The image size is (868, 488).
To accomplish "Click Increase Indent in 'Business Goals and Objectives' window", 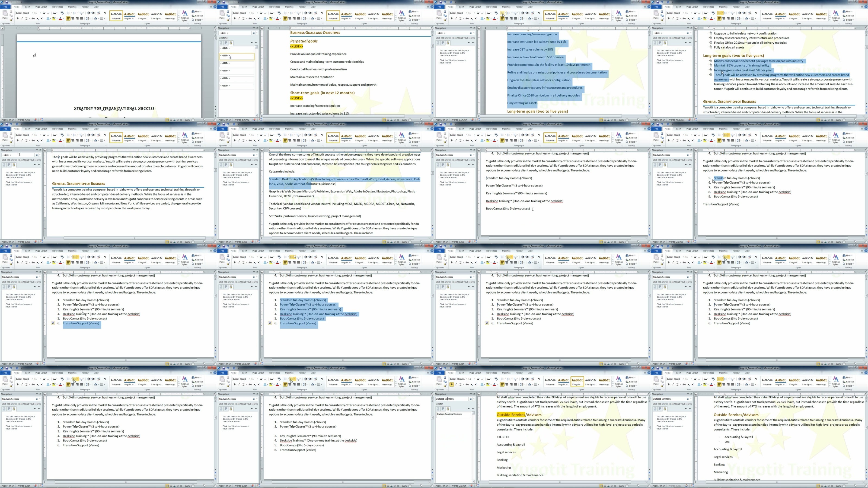I will [310, 13].
